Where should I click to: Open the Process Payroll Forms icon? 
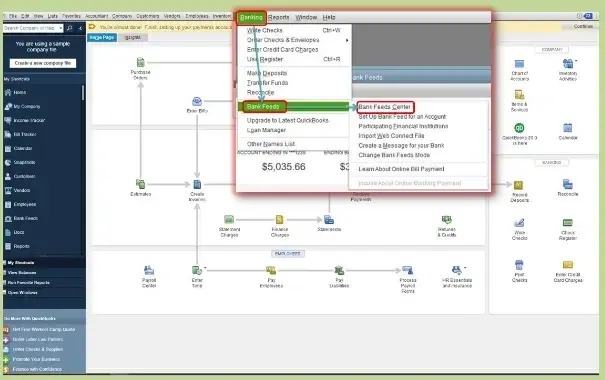click(x=407, y=270)
